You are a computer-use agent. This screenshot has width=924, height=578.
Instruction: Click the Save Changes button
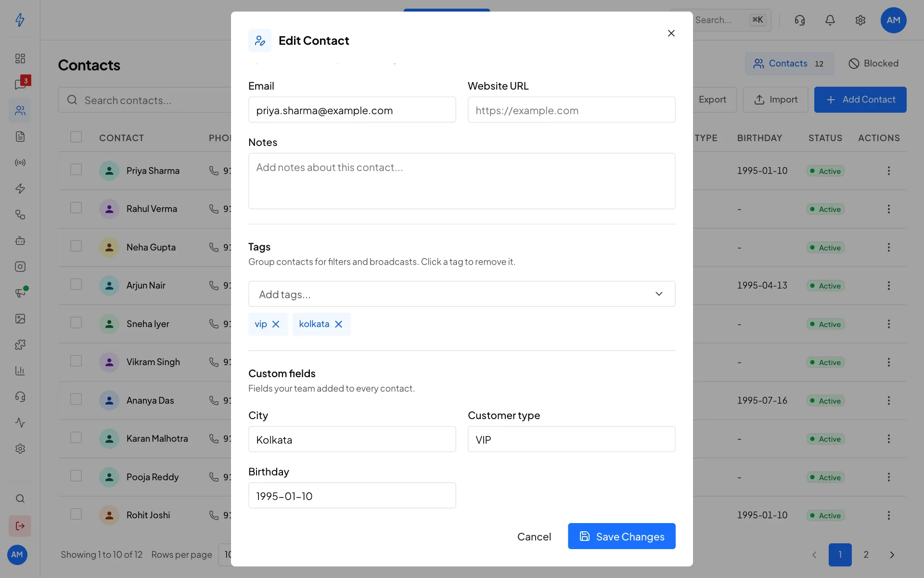622,536
